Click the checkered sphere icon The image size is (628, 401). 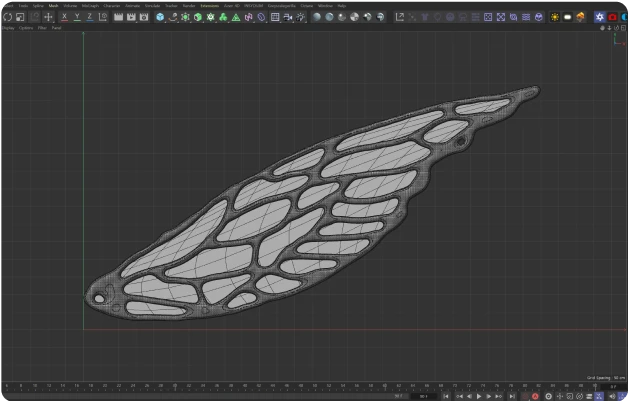pyautogui.click(x=355, y=17)
